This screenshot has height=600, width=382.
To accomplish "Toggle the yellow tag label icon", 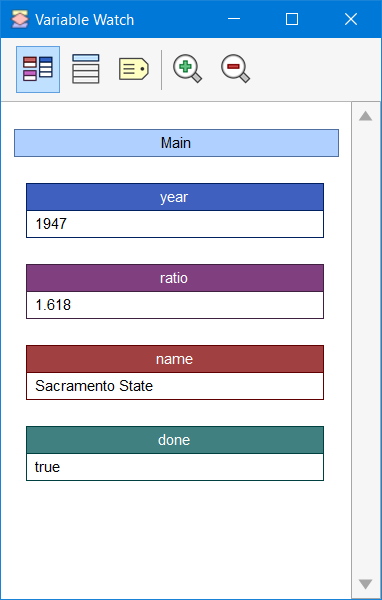I will pos(134,69).
